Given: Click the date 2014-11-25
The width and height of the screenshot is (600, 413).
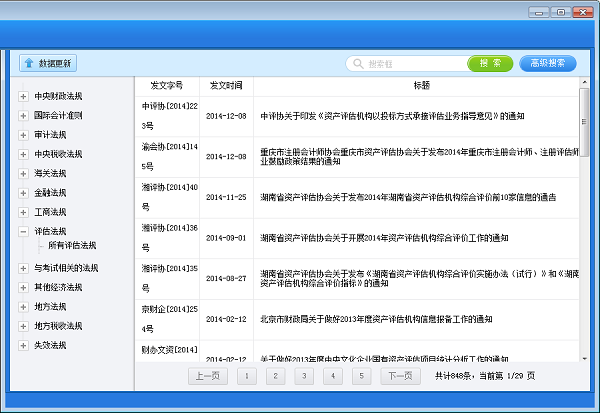Looking at the screenshot, I should click(226, 198).
